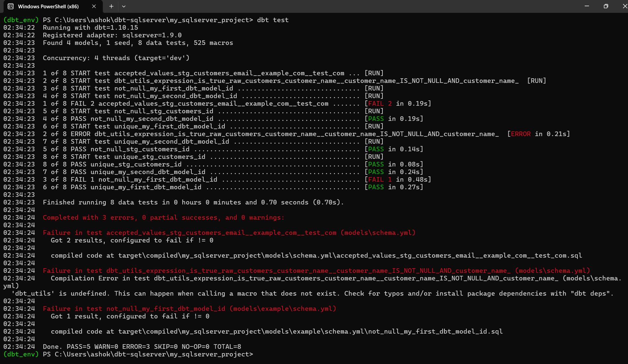Click compiled code path ending not_null_my_first_dbt_model_id.sql
The height and width of the screenshot is (364, 628).
coord(277,331)
